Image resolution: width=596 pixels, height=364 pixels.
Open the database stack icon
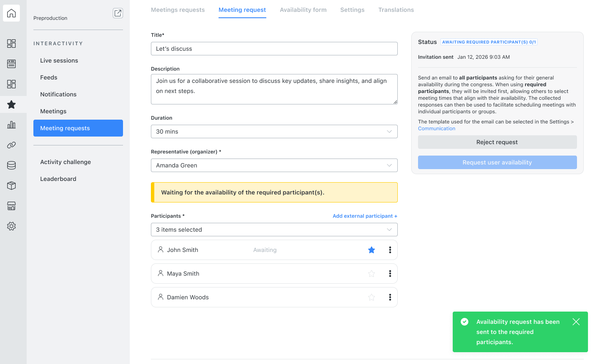11,165
